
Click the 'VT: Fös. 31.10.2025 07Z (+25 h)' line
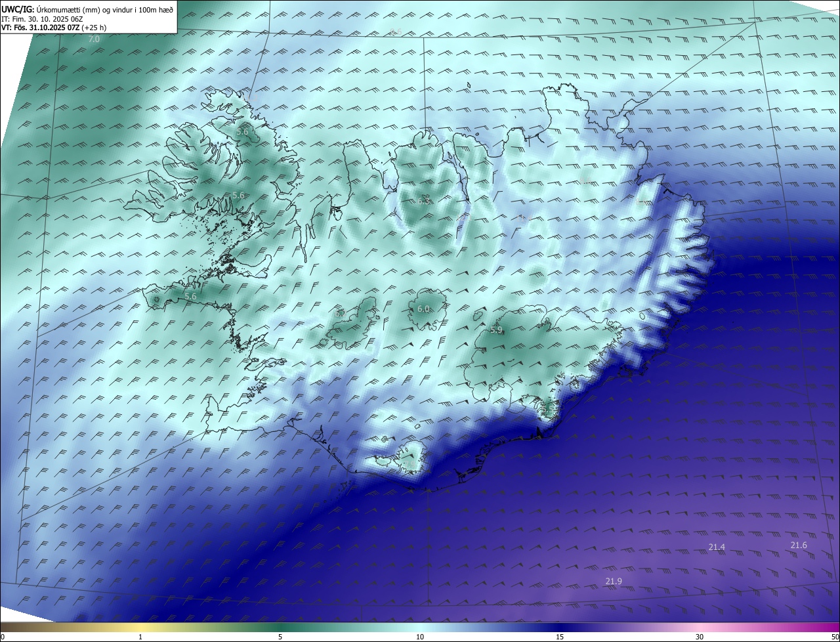pyautogui.click(x=54, y=28)
